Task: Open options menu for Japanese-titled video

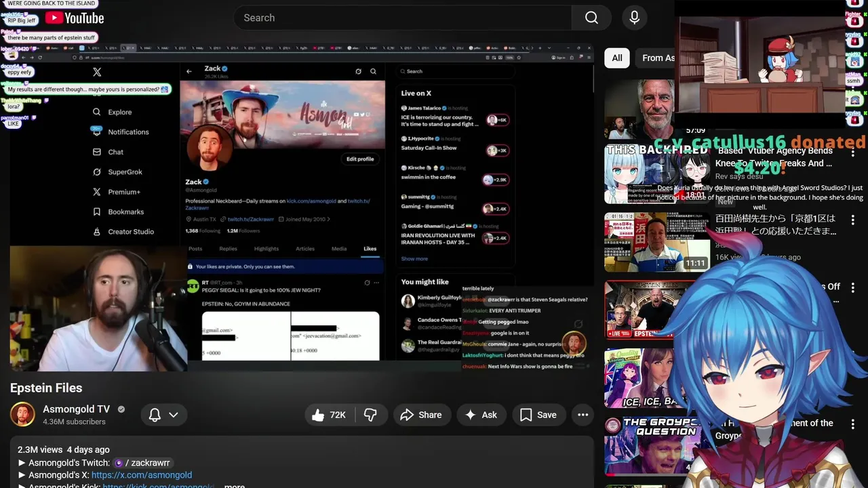Action: pyautogui.click(x=852, y=220)
